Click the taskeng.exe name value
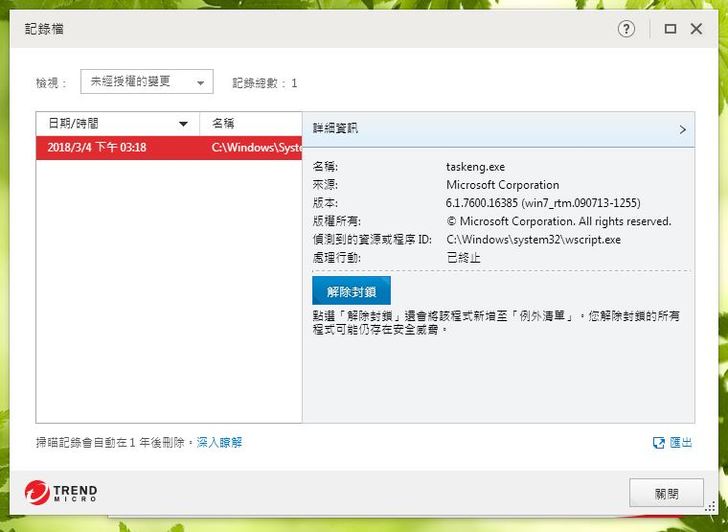The height and width of the screenshot is (532, 728). (475, 167)
